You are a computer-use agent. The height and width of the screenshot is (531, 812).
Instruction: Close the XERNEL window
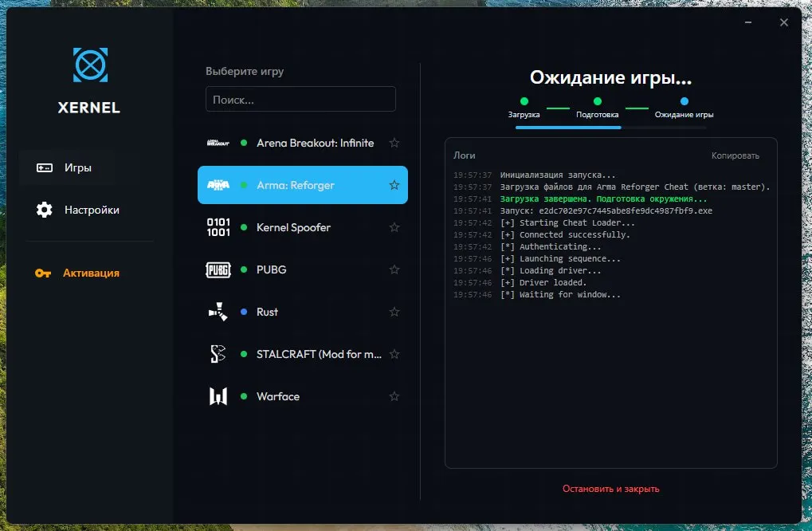click(x=784, y=22)
